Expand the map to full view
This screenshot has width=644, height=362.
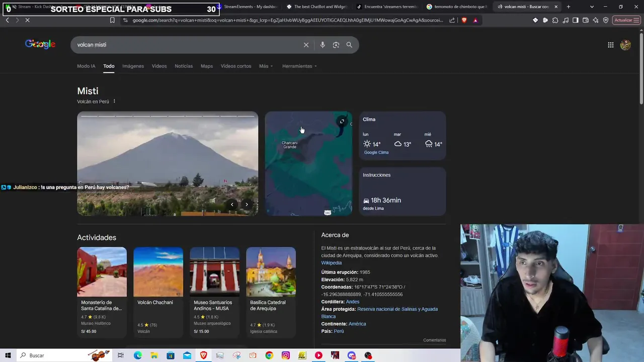(342, 121)
